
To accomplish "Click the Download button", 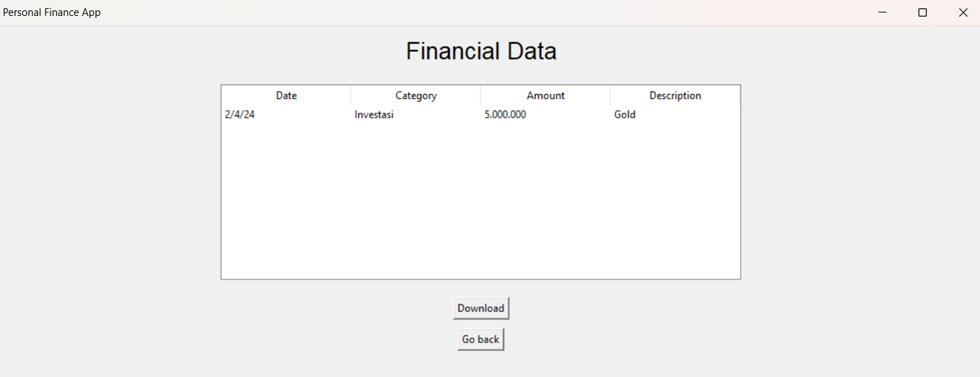I will click(x=481, y=309).
